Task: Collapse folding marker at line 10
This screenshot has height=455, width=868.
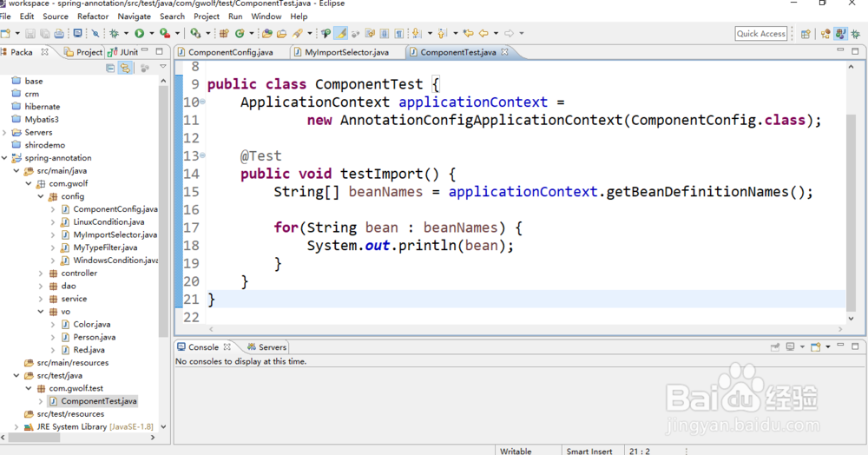Action: (x=202, y=102)
